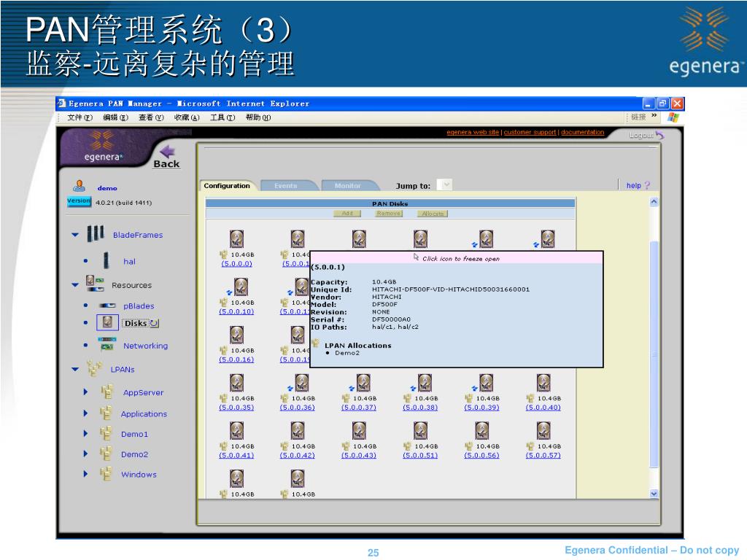Image resolution: width=747 pixels, height=560 pixels.
Task: Open the 工具(T) menu
Action: click(222, 117)
